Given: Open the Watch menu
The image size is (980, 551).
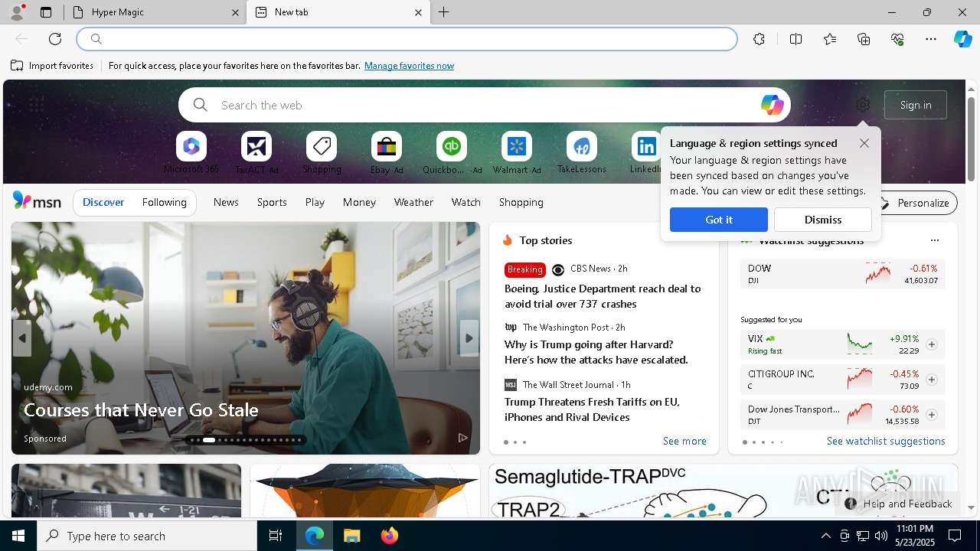Looking at the screenshot, I should 465,202.
